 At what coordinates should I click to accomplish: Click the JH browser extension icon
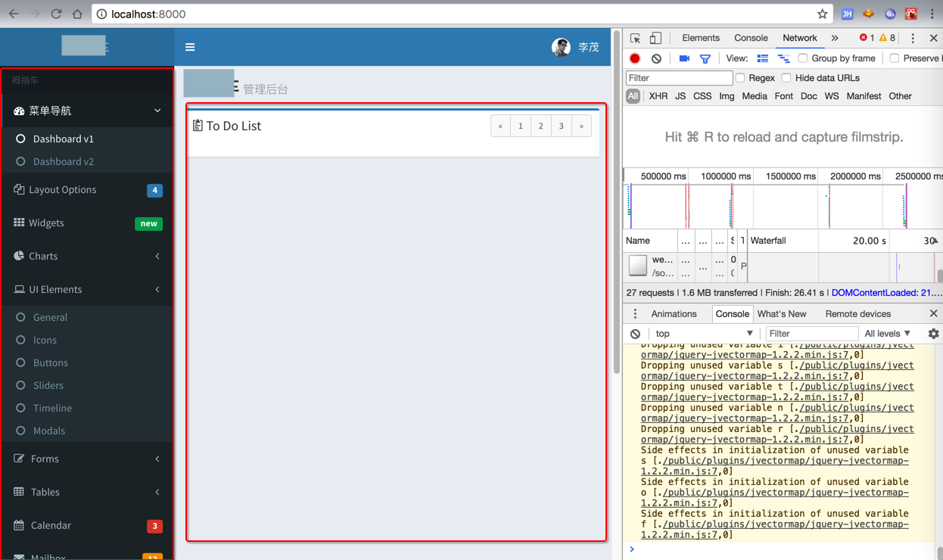[x=847, y=14]
